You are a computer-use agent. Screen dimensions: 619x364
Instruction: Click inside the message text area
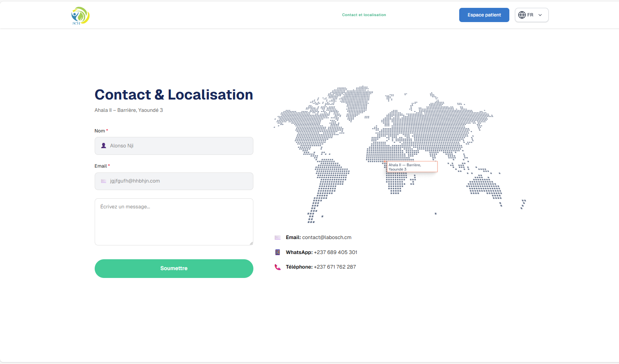pos(174,221)
